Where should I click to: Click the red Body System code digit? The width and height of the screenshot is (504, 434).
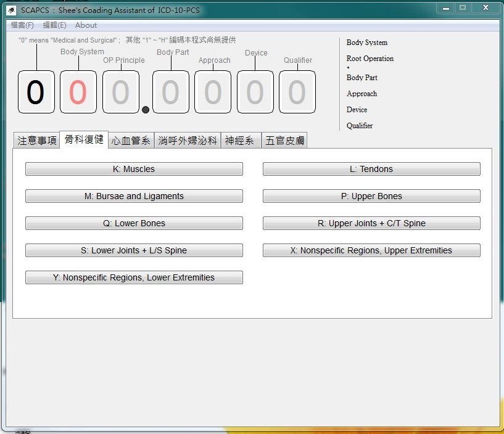pos(78,92)
